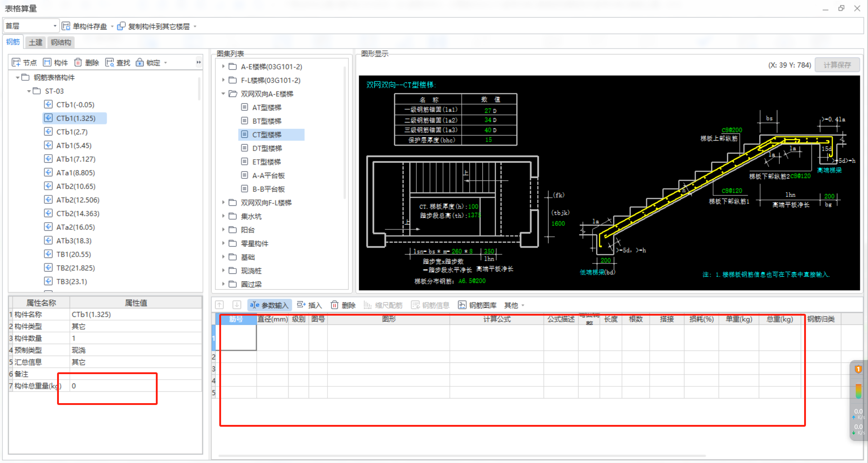Viewport: 868px width, 463px height.
Task: Click the 插入 (insert) row icon
Action: (301, 305)
